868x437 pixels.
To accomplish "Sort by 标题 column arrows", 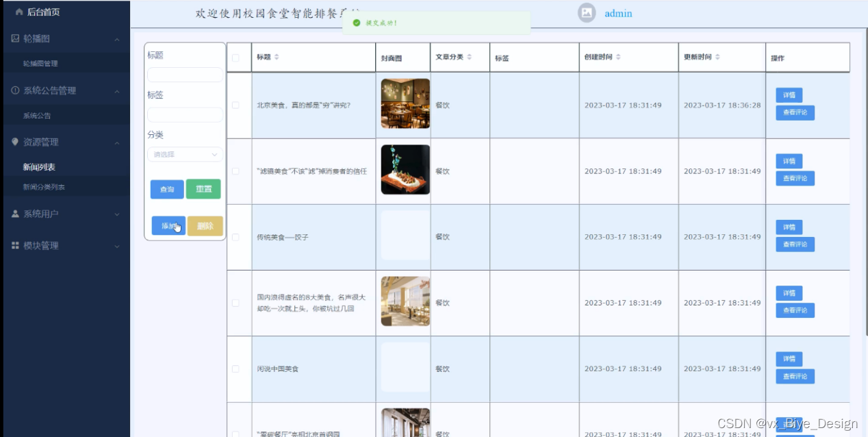I will [277, 58].
